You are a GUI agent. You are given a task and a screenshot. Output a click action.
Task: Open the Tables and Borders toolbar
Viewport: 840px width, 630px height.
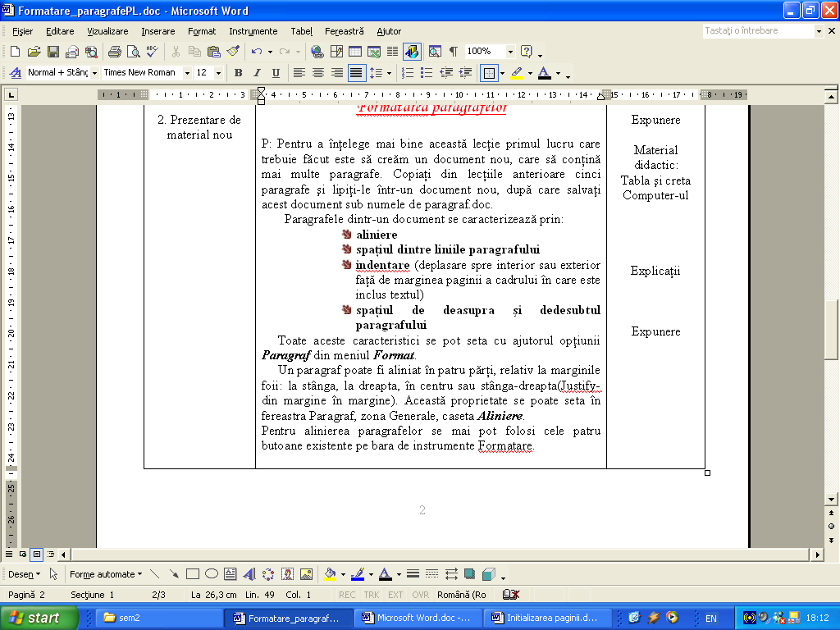[336, 52]
